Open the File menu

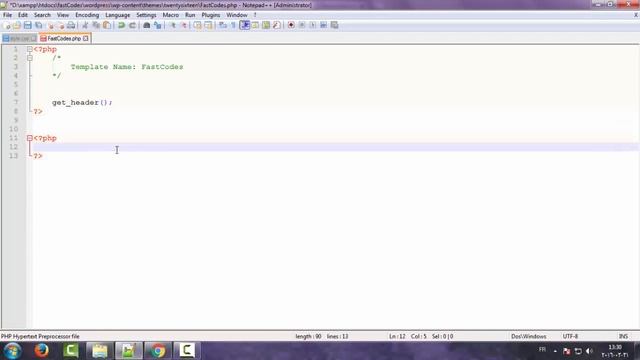coord(7,15)
